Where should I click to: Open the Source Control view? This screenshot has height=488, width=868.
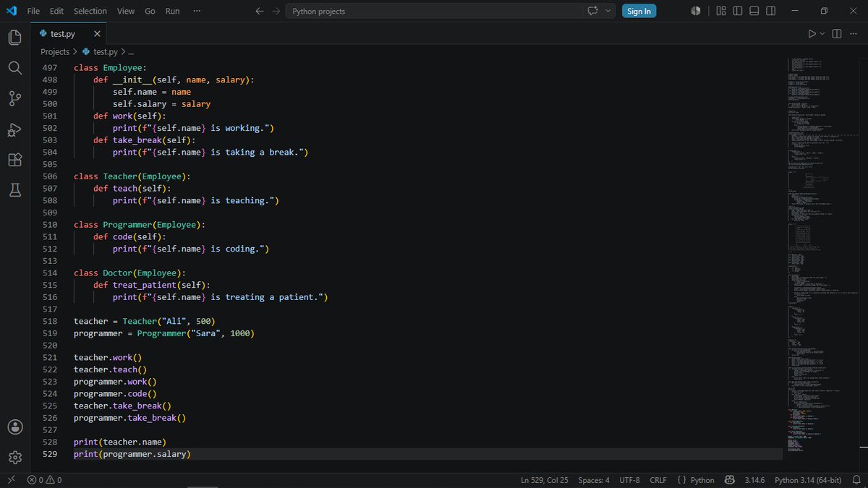coord(15,98)
